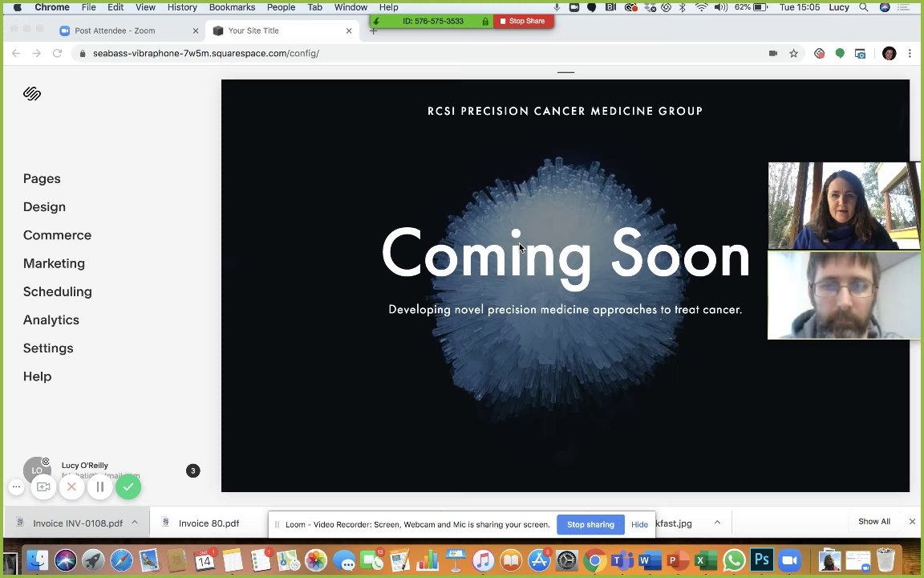
Task: Click the Zoom meeting lock icon
Action: pos(485,21)
